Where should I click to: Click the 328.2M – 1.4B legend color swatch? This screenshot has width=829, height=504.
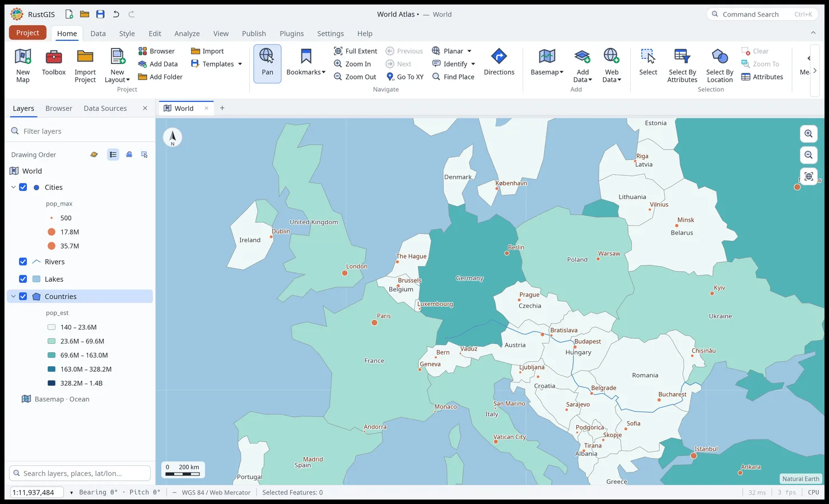52,383
